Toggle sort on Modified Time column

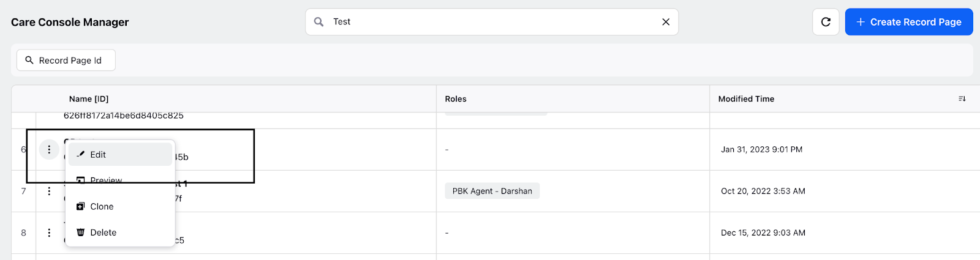pyautogui.click(x=962, y=98)
